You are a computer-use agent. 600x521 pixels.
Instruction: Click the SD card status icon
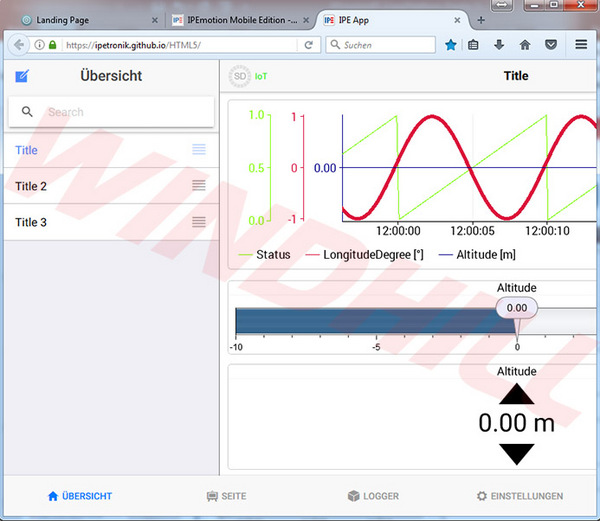coord(240,76)
